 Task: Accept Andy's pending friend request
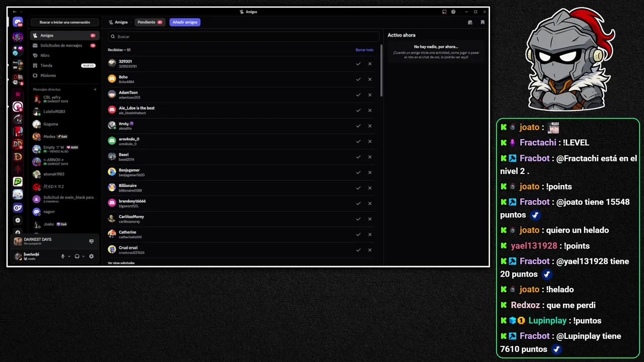[358, 126]
